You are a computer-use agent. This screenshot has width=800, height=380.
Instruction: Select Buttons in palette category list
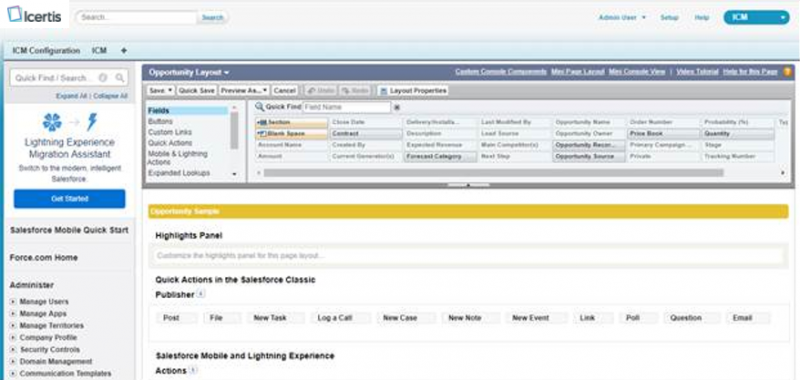[160, 121]
